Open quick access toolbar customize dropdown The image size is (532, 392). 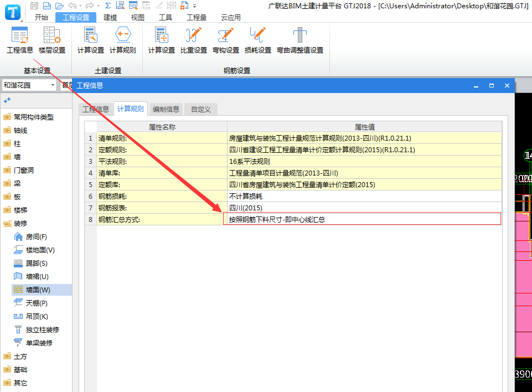pyautogui.click(x=195, y=6)
